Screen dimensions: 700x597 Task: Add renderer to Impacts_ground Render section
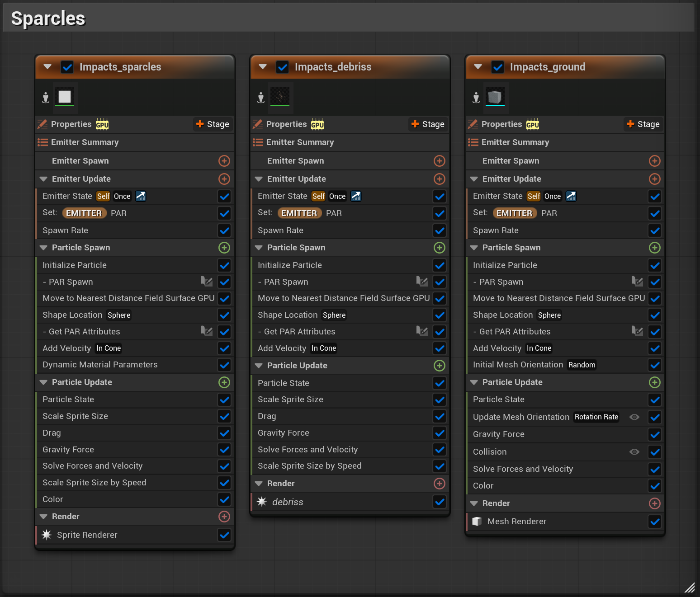655,503
